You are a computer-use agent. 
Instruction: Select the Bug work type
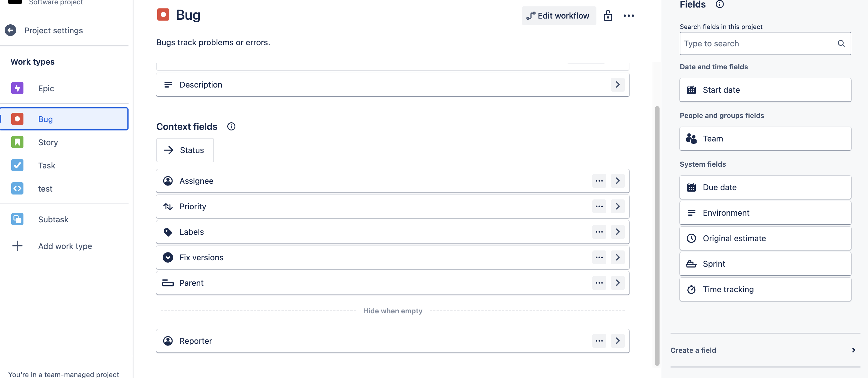[x=64, y=119]
